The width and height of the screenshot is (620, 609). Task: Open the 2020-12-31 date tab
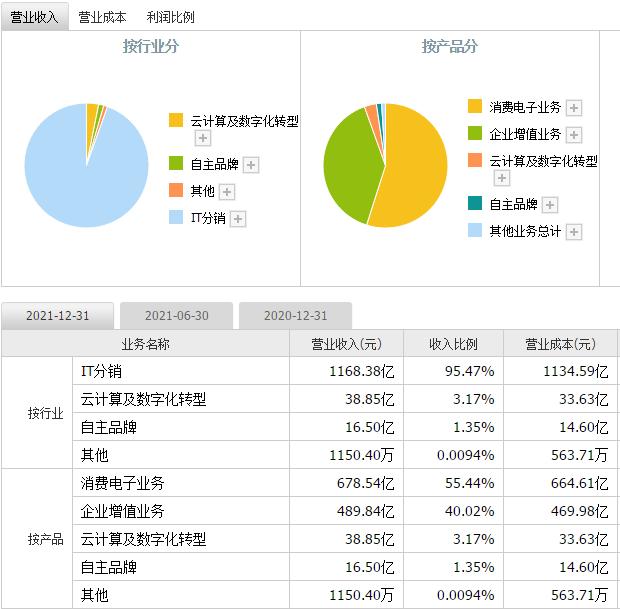[x=295, y=316]
